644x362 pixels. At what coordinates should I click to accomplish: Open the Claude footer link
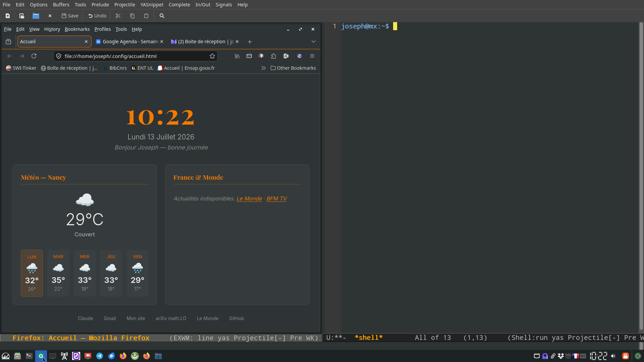[x=86, y=318]
